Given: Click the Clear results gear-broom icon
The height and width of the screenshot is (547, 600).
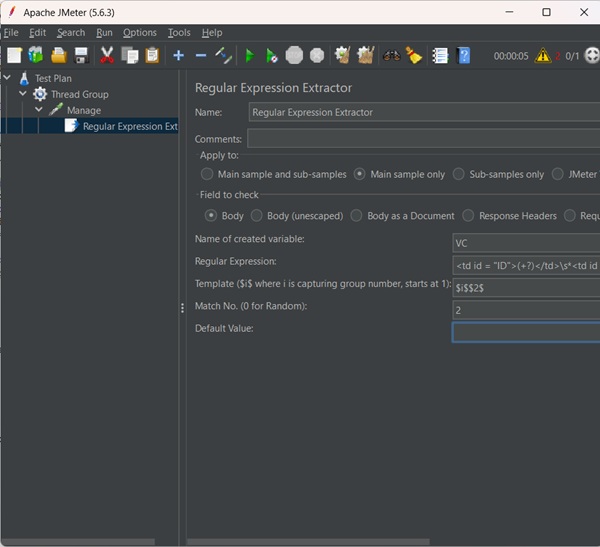Looking at the screenshot, I should pyautogui.click(x=342, y=56).
